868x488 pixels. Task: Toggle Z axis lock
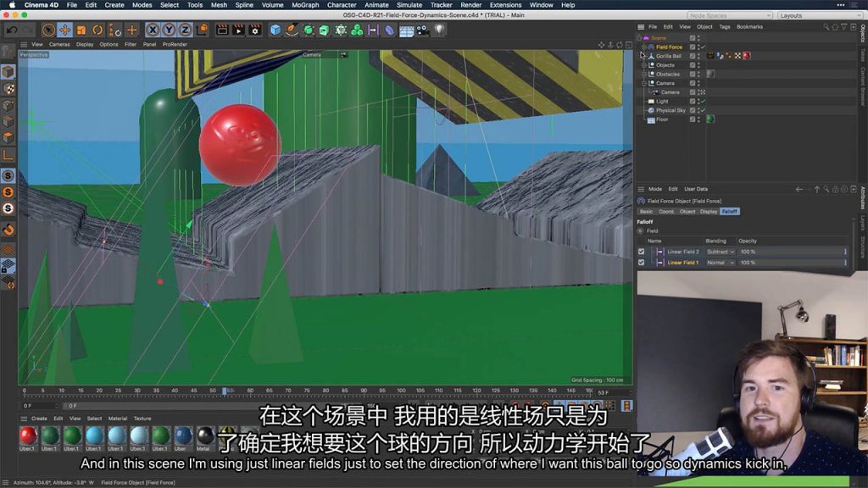(185, 30)
